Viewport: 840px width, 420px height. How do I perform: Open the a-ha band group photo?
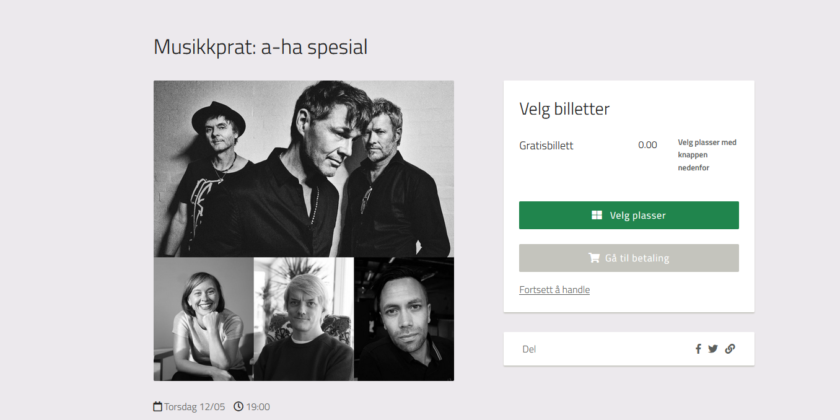point(303,168)
